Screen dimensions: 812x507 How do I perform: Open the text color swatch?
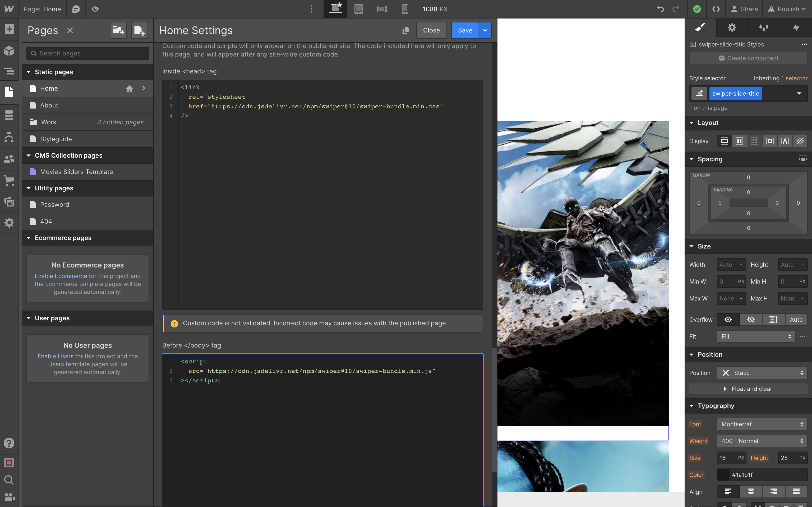(723, 475)
